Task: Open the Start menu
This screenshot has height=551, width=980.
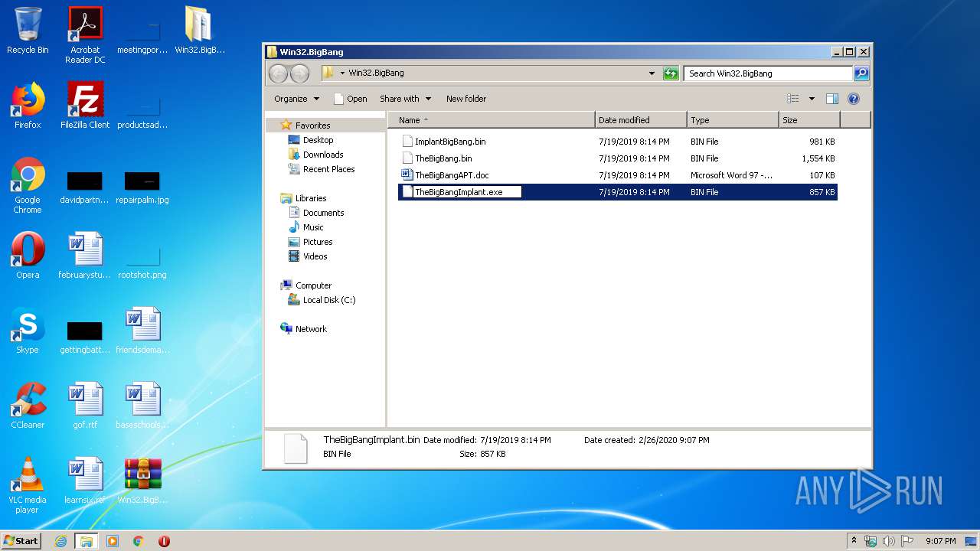Action: (x=21, y=540)
